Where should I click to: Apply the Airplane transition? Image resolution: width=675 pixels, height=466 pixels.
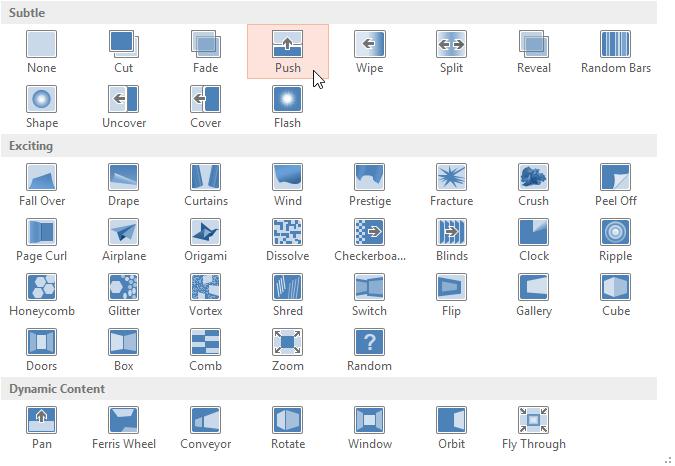pyautogui.click(x=124, y=240)
